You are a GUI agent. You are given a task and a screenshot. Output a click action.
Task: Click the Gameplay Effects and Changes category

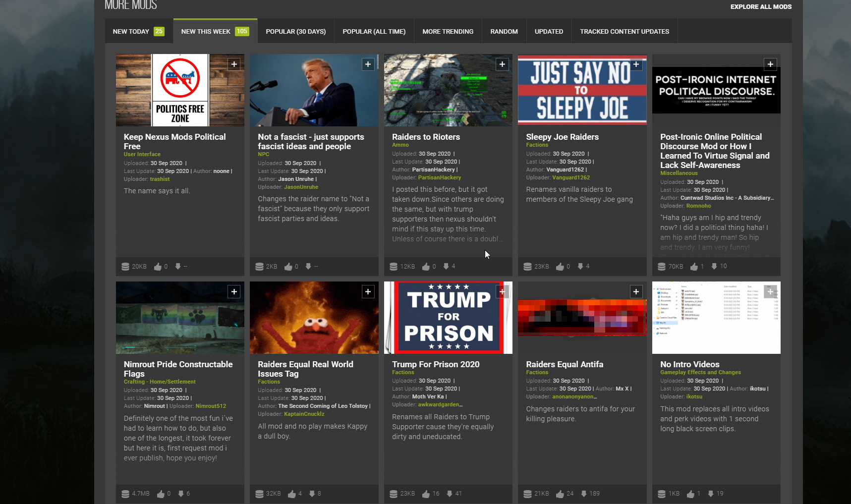(700, 372)
